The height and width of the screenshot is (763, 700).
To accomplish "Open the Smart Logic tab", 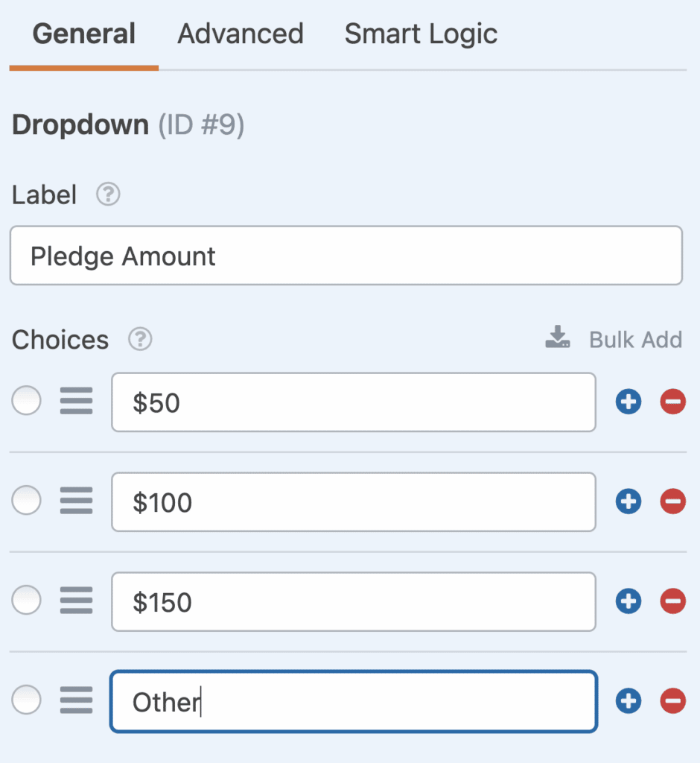I will (x=420, y=34).
